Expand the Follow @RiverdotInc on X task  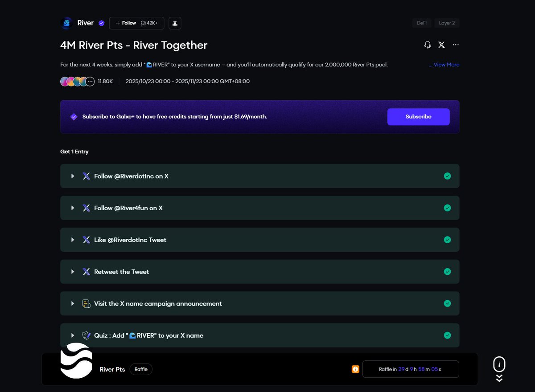pyautogui.click(x=73, y=176)
